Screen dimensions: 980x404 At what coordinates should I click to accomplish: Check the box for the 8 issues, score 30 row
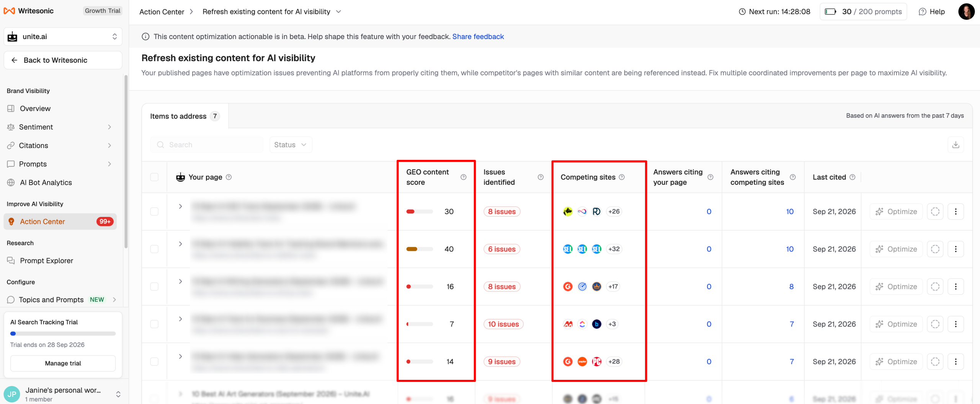(154, 212)
